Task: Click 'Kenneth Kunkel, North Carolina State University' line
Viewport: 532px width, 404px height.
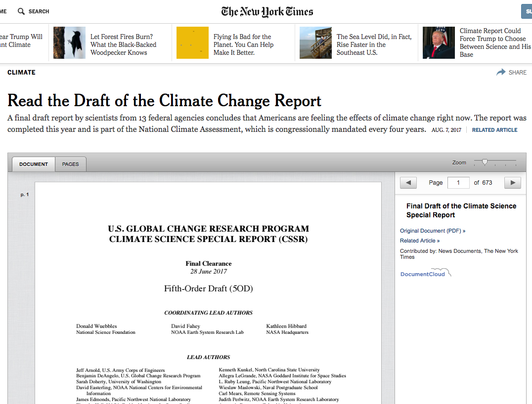Action: pyautogui.click(x=269, y=370)
